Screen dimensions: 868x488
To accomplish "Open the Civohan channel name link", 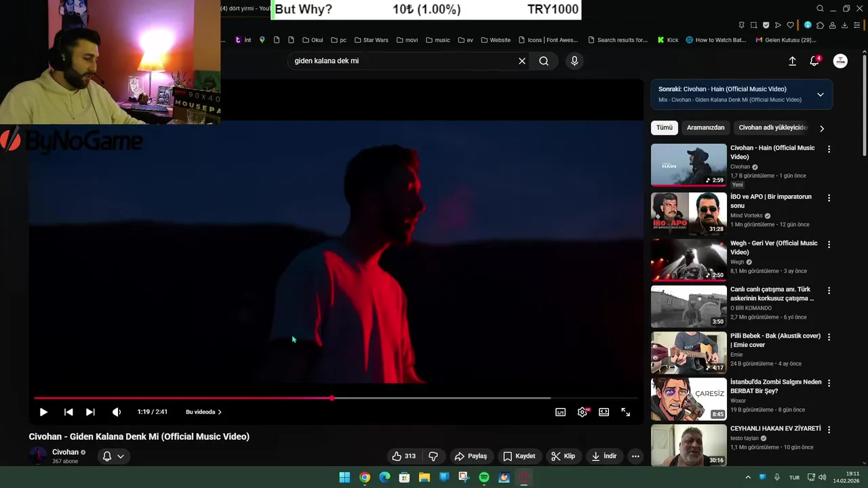I will (x=65, y=452).
